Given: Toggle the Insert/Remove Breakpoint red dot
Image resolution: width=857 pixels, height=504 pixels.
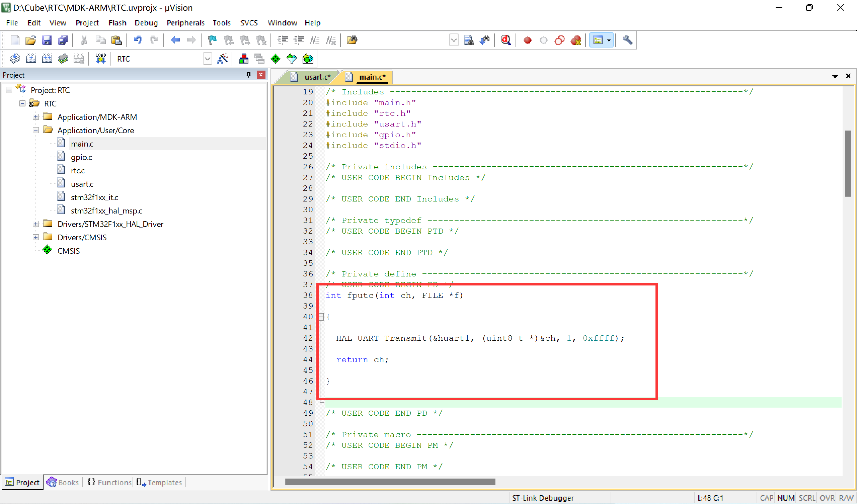Looking at the screenshot, I should click(x=528, y=40).
